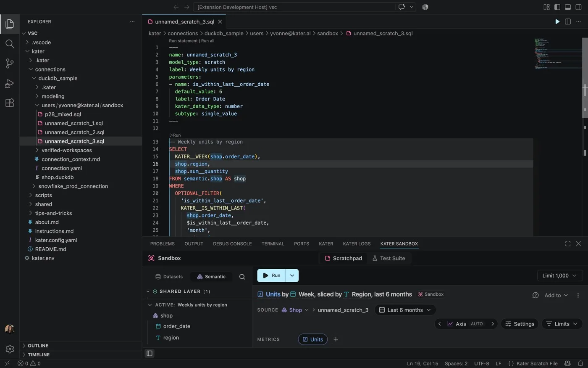Open the Explorer view in activity bar
The height and width of the screenshot is (368, 588).
10,24
